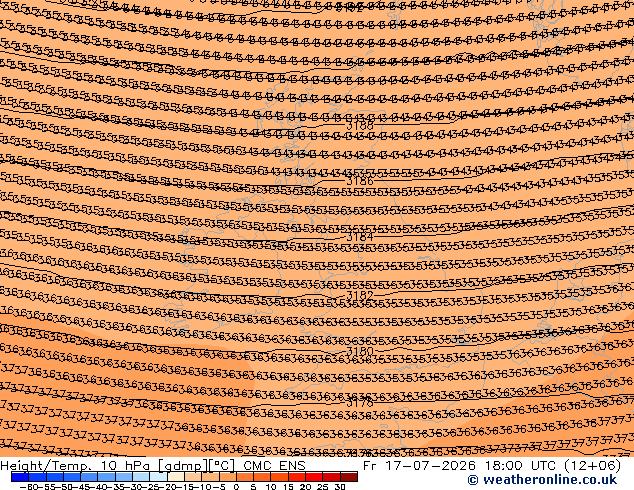Click the 'Fr 17-07-2026' date text
The width and height of the screenshot is (634, 490).
(419, 466)
